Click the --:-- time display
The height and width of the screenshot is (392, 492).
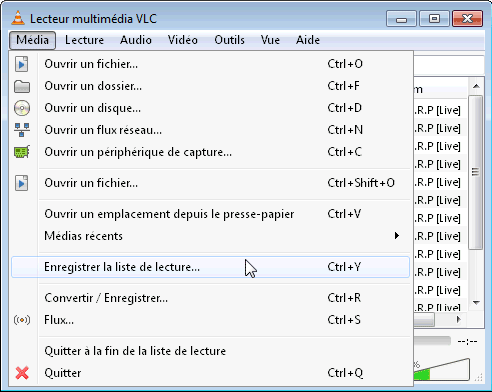point(467,341)
